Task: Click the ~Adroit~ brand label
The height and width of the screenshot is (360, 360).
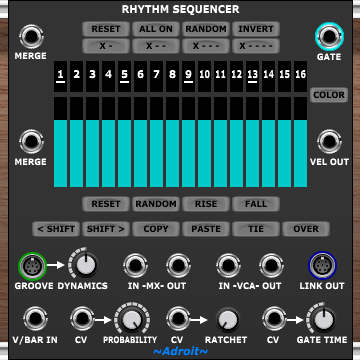Action: click(180, 351)
